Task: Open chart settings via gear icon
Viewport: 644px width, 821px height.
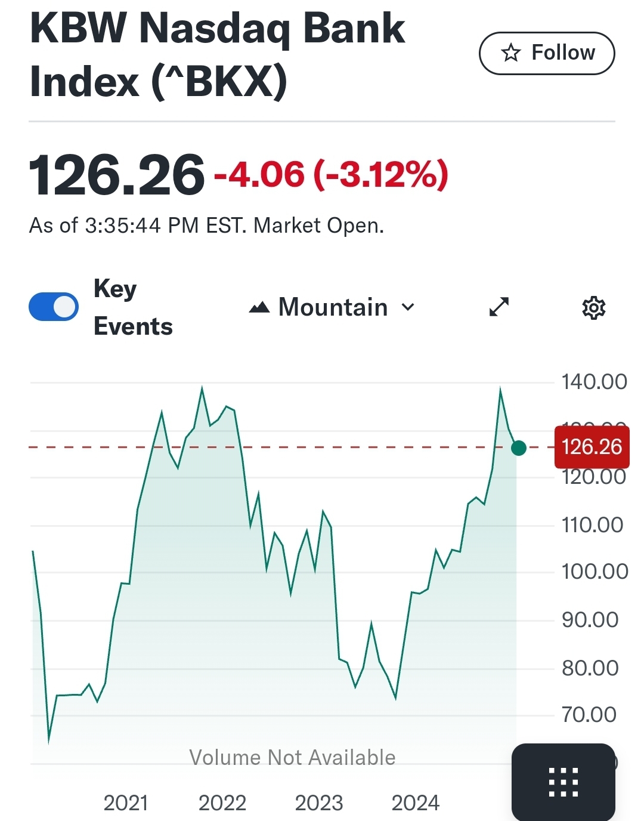Action: (x=593, y=308)
